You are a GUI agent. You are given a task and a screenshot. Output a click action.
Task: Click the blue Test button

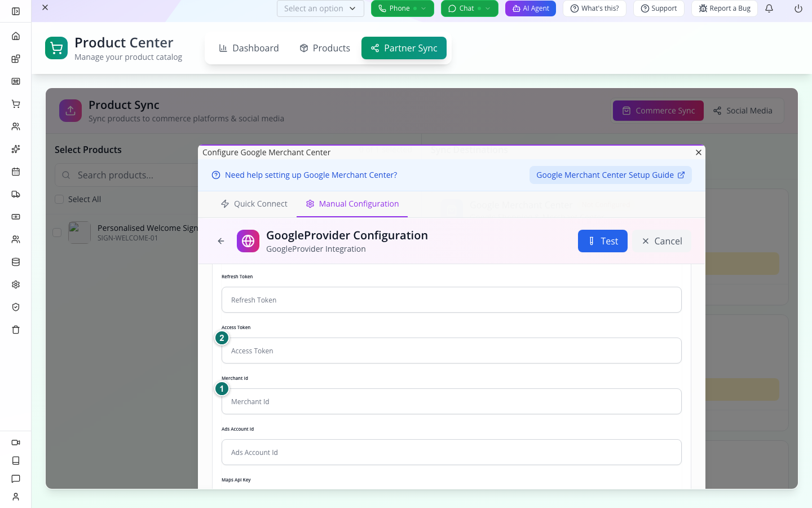pos(603,241)
